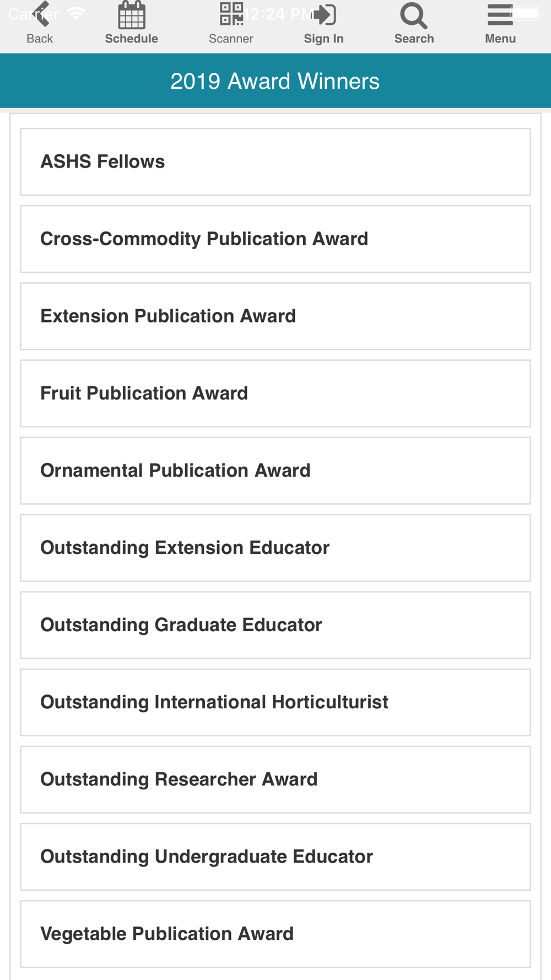Open Vegetable Publication Award

275,934
